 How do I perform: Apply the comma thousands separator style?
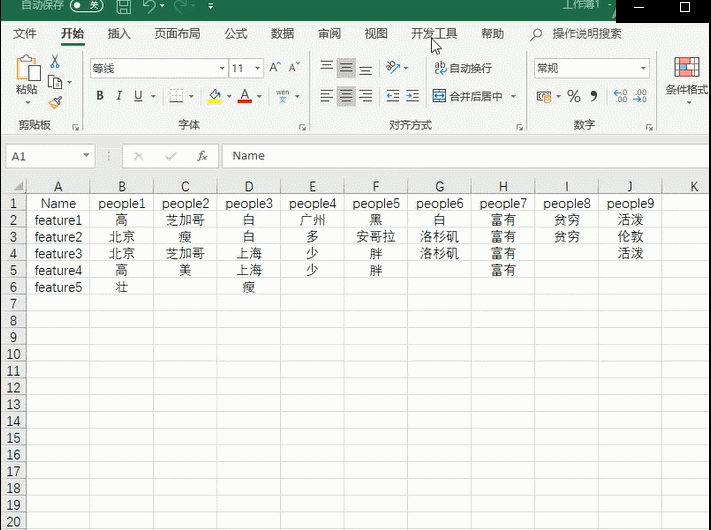(x=594, y=96)
